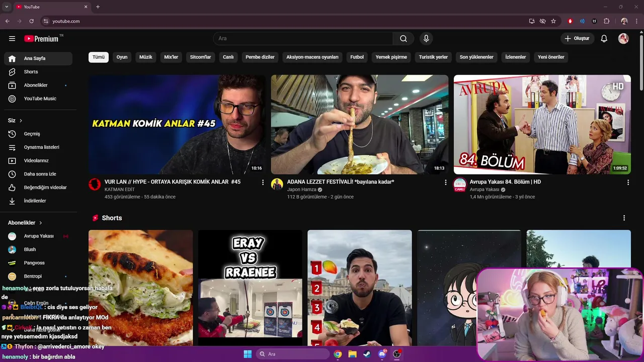Select the Son yüklenenler filter chip
Screen dimensions: 644x362
pos(476,57)
